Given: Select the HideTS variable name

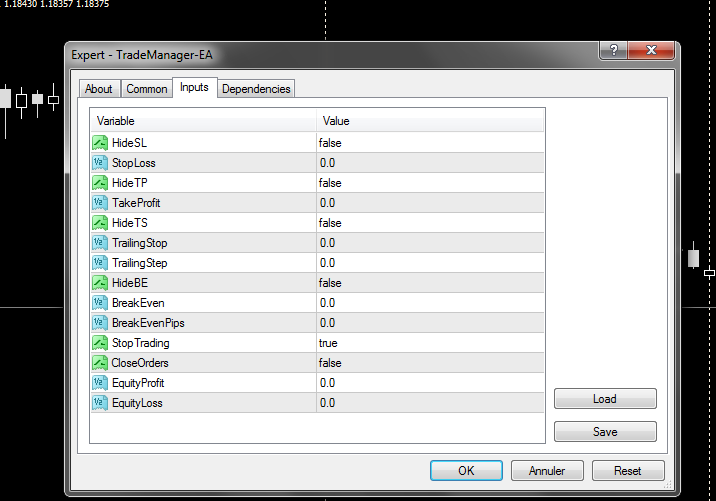Looking at the screenshot, I should pos(130,223).
